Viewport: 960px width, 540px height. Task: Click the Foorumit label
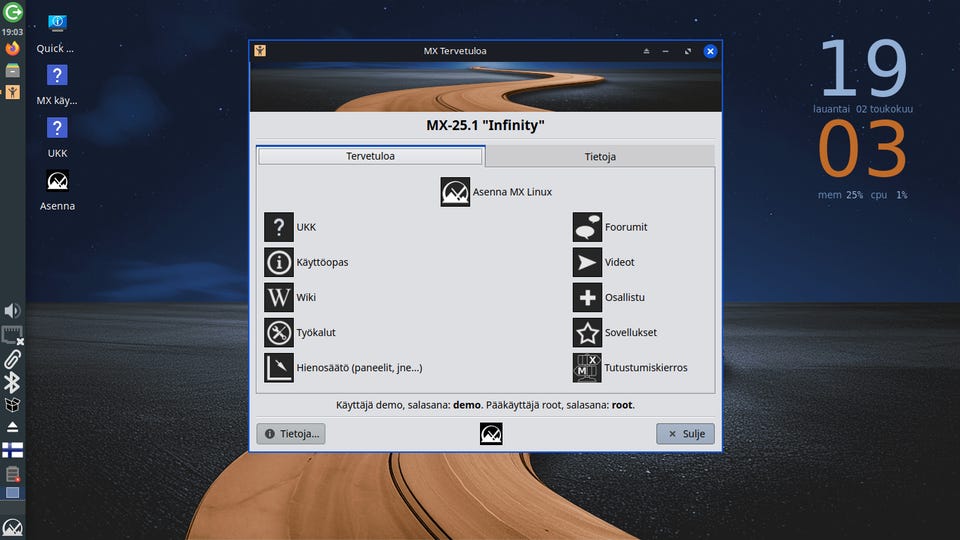[626, 227]
